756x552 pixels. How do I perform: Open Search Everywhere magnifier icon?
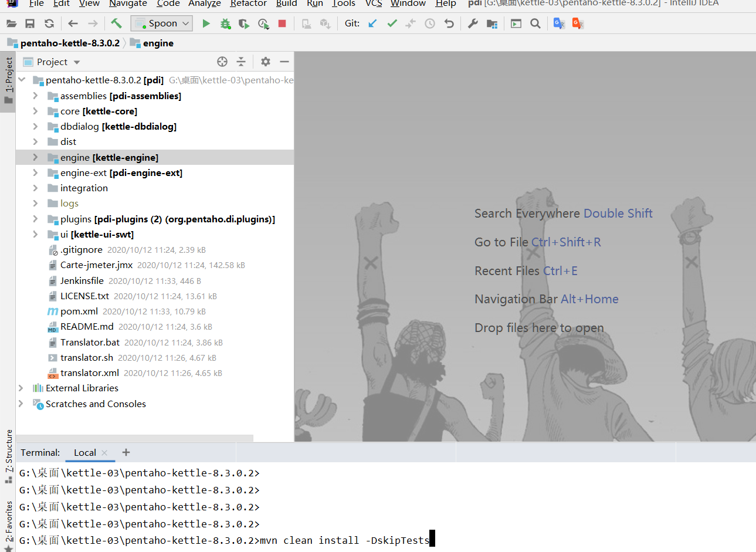[535, 23]
